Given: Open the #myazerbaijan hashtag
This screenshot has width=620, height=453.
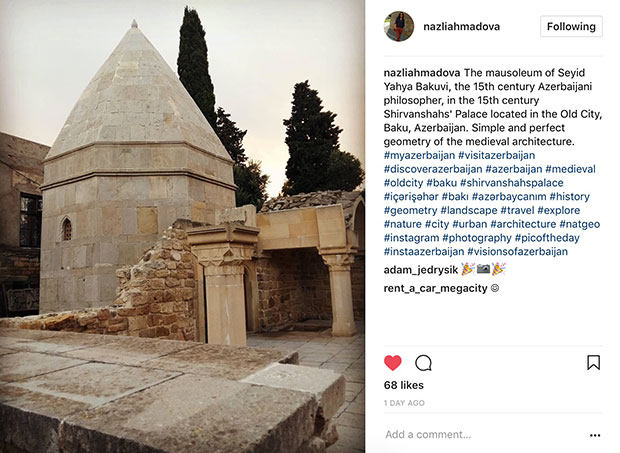Looking at the screenshot, I should (x=419, y=155).
